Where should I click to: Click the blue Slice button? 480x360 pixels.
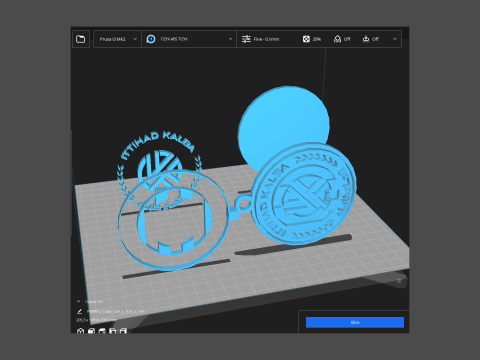(x=355, y=322)
